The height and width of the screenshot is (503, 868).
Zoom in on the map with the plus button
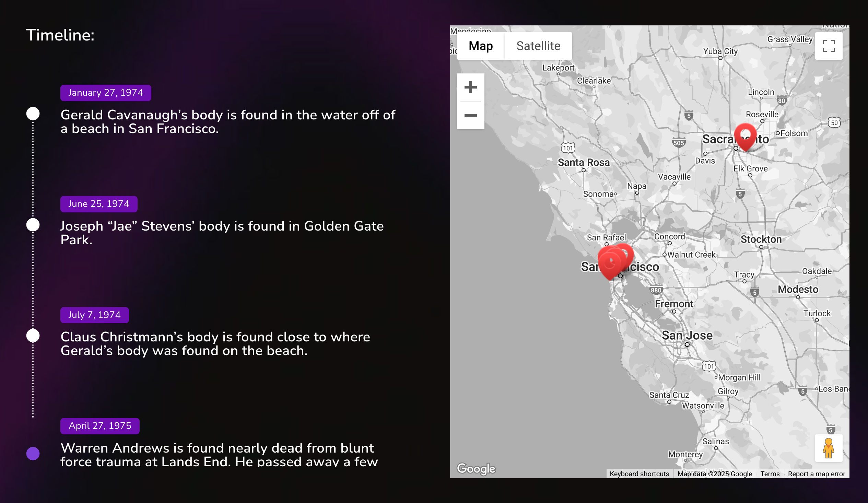[470, 87]
